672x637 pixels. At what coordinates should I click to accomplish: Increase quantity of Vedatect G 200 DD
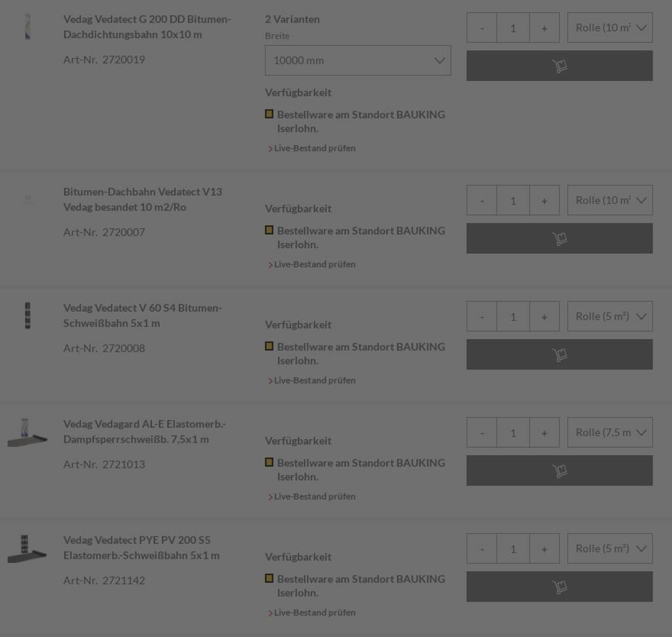(x=544, y=27)
